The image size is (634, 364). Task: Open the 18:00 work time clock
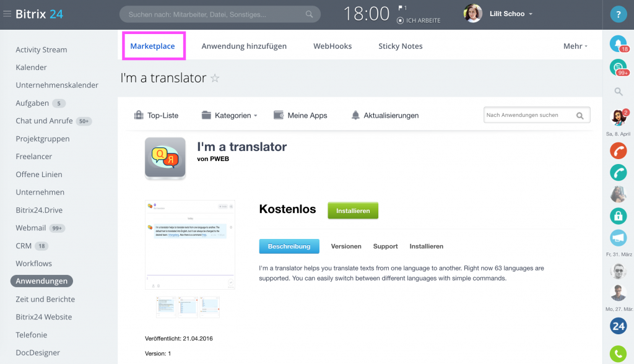coord(367,14)
